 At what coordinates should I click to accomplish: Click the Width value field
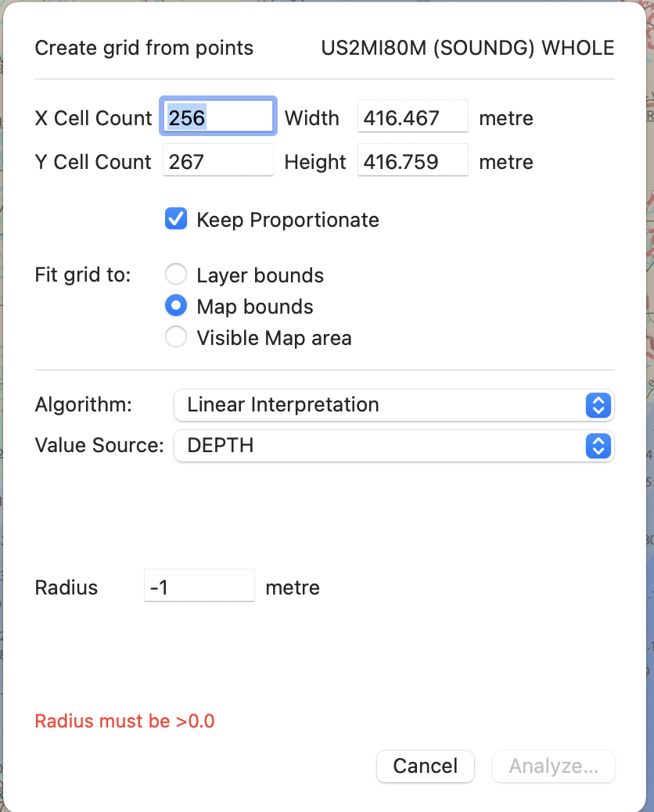[x=412, y=117]
